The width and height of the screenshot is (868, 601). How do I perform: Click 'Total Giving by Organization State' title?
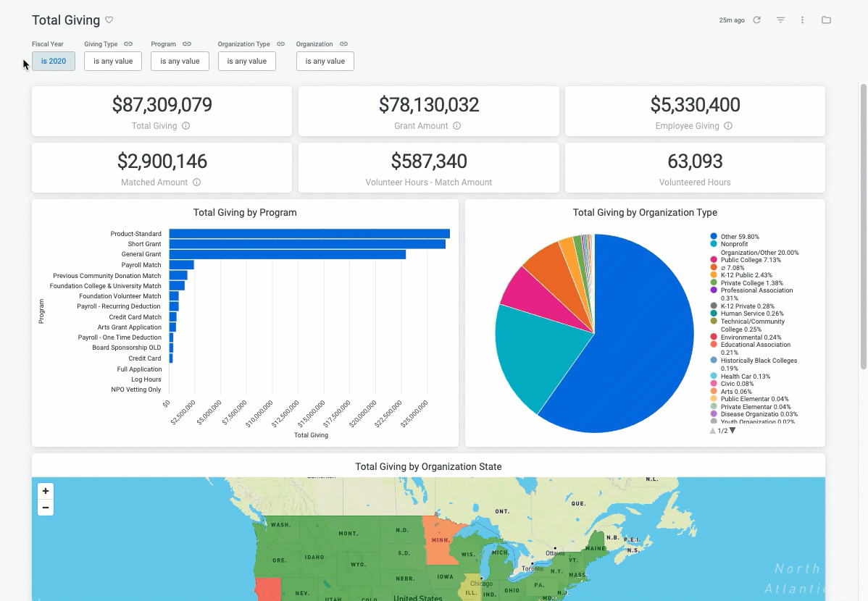click(428, 466)
